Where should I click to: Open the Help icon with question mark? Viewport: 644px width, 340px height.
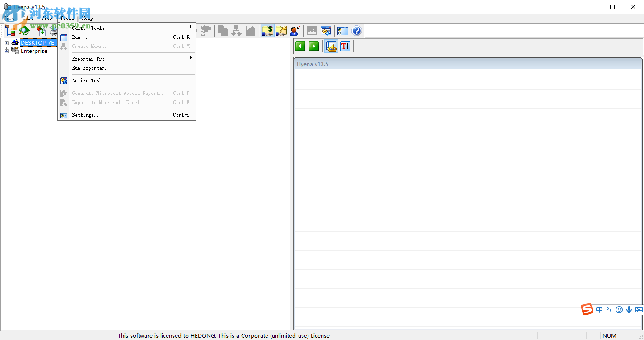[x=356, y=31]
